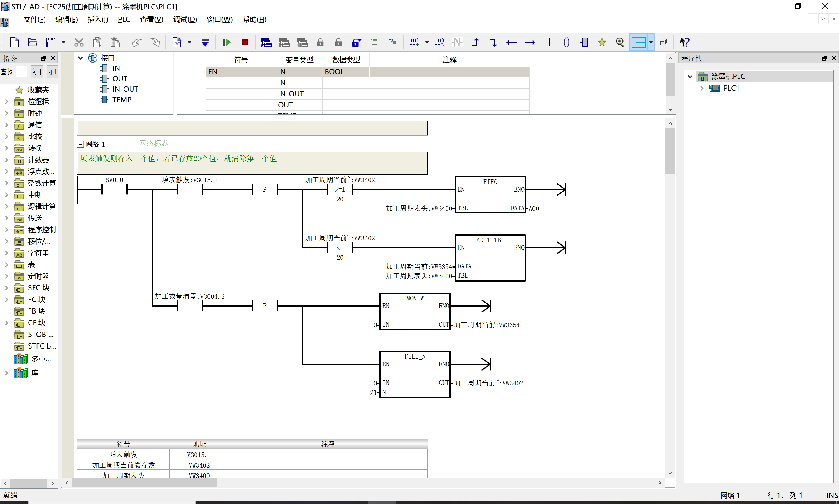Open the dropdown arrow beside the compile icon
This screenshot has height=504, width=839.
tap(189, 43)
